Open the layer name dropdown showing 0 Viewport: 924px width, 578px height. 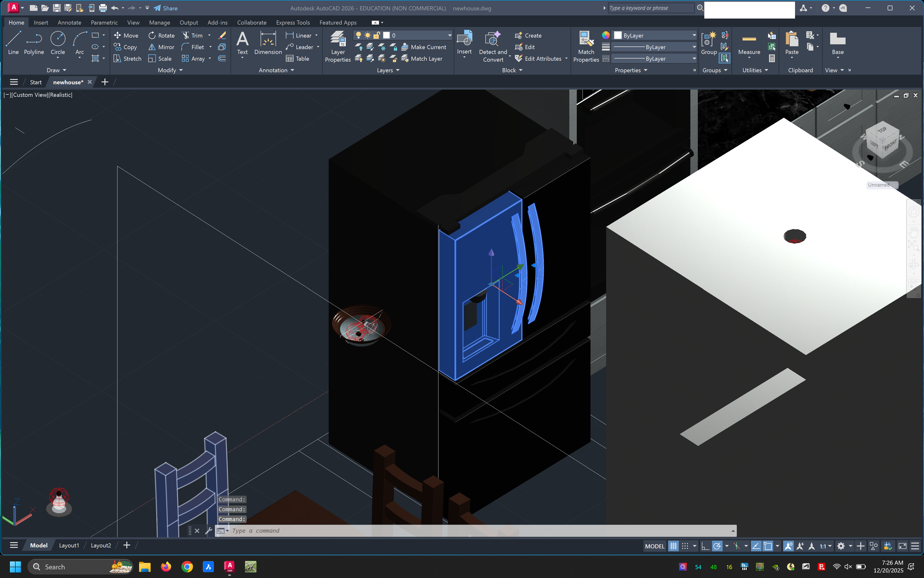[403, 35]
